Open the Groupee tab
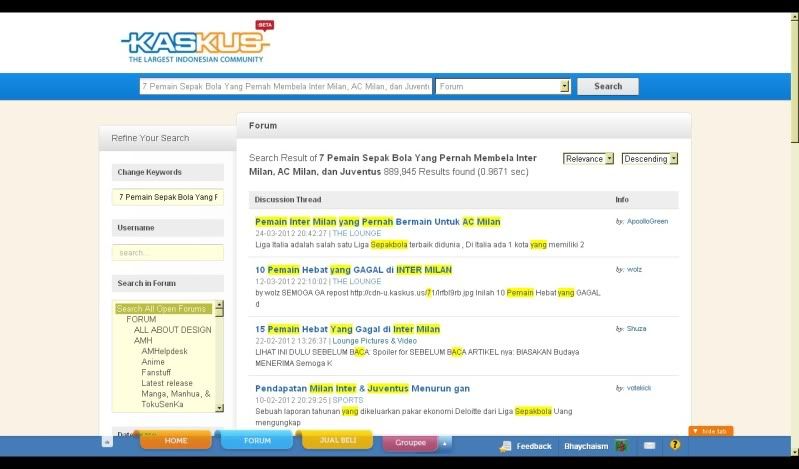The image size is (799, 469). coord(410,442)
